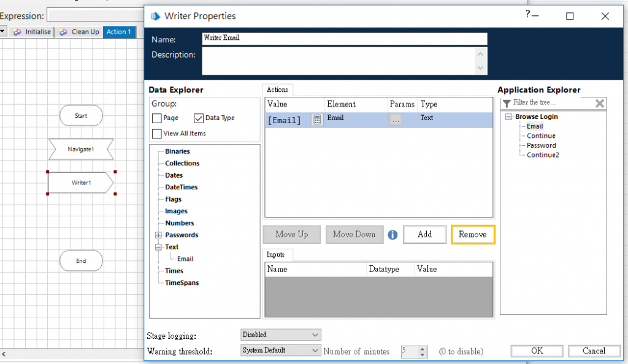Select the Navigate1 stage on canvas

click(81, 149)
